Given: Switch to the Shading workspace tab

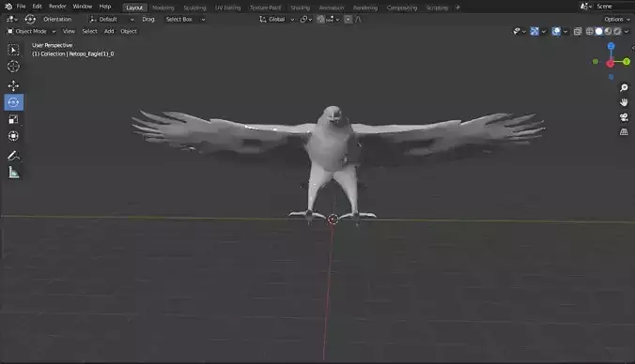Looking at the screenshot, I should (x=300, y=8).
